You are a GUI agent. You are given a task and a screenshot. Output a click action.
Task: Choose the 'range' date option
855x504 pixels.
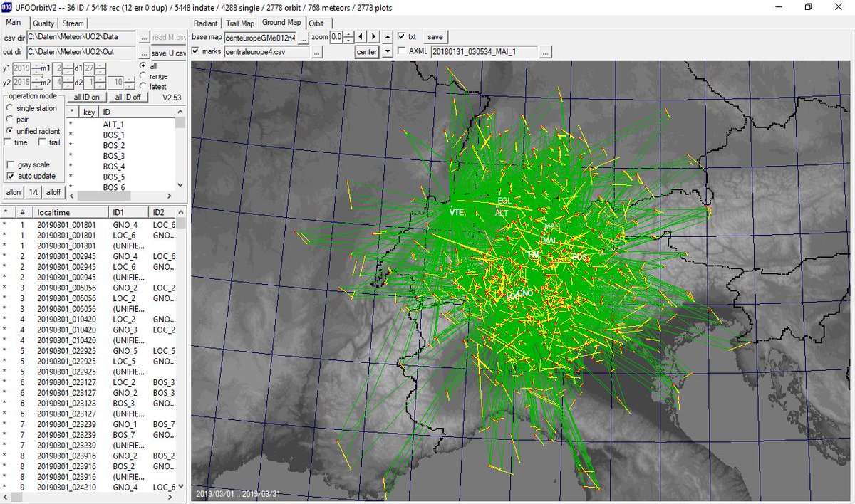click(143, 75)
